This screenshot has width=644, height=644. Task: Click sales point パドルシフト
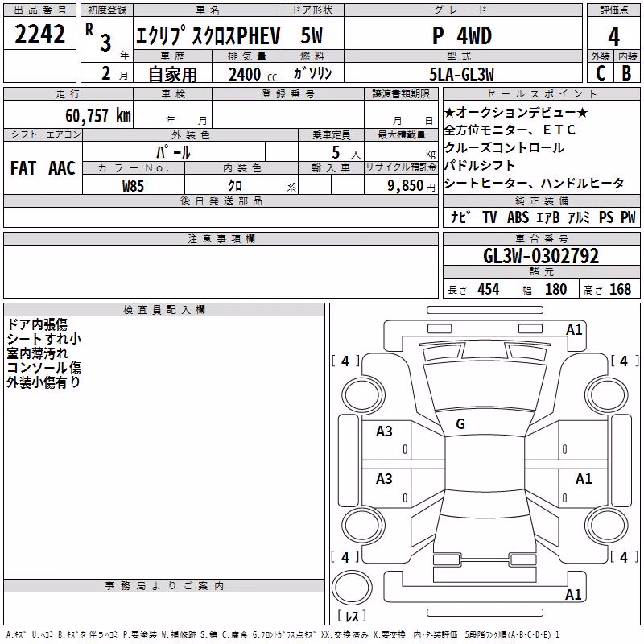click(x=480, y=166)
